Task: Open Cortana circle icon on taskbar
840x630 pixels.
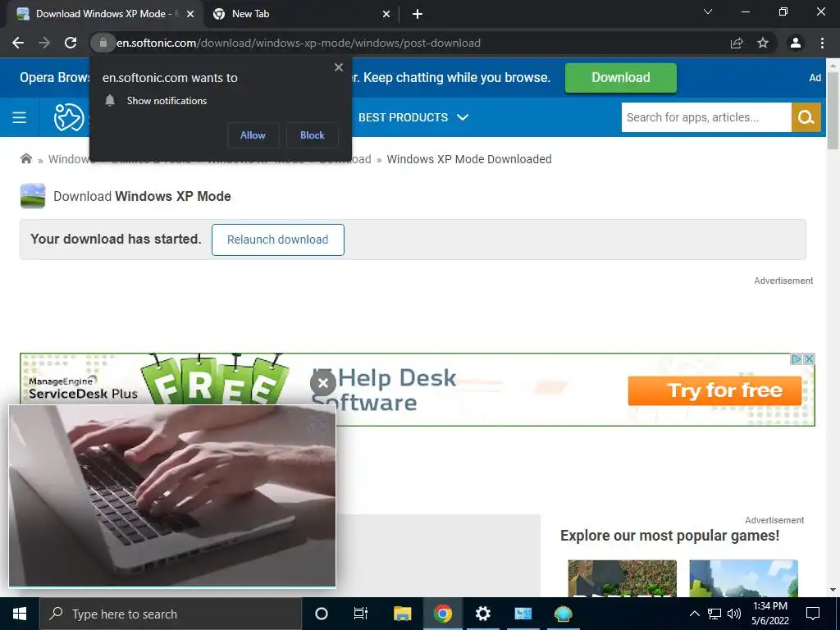Action: (322, 614)
